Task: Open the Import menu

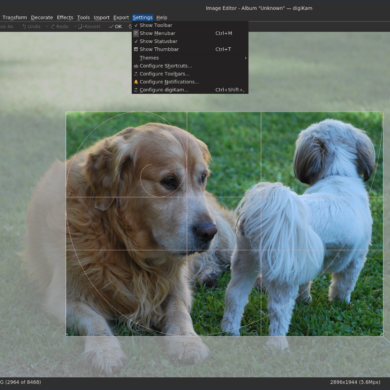Action: tap(101, 17)
